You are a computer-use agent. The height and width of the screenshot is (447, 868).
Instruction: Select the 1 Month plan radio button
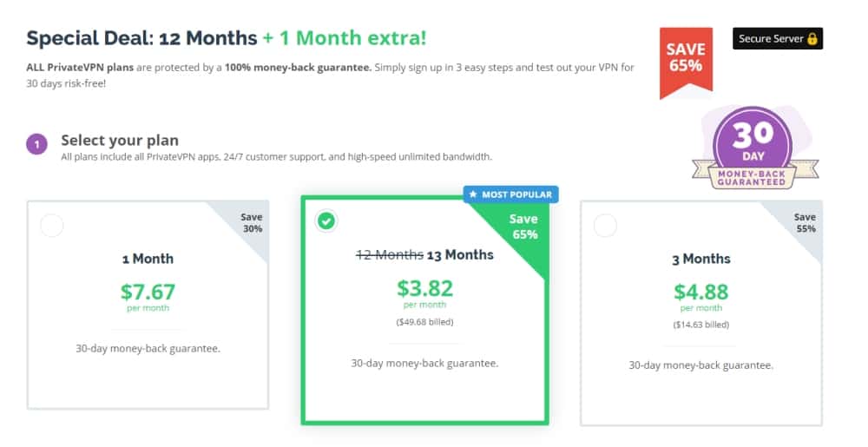click(x=52, y=226)
